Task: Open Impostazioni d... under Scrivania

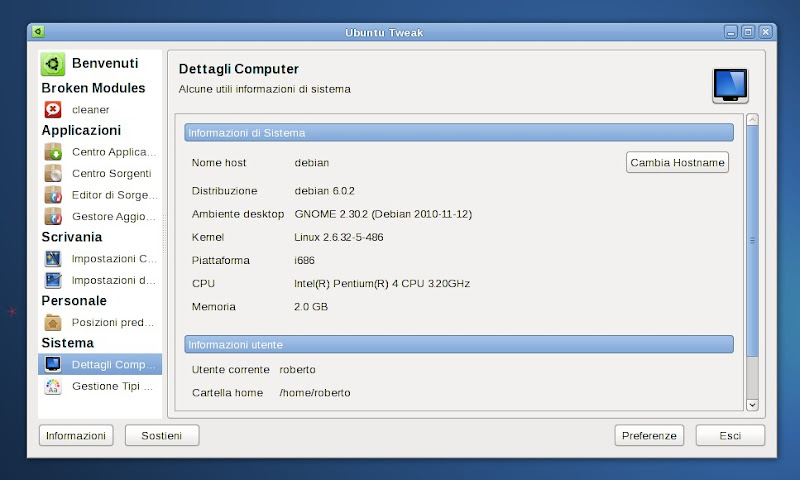Action: (100, 280)
